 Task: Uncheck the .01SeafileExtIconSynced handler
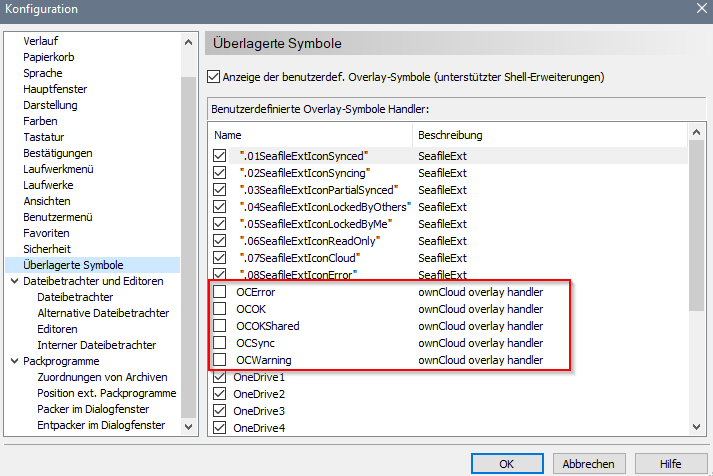click(219, 156)
